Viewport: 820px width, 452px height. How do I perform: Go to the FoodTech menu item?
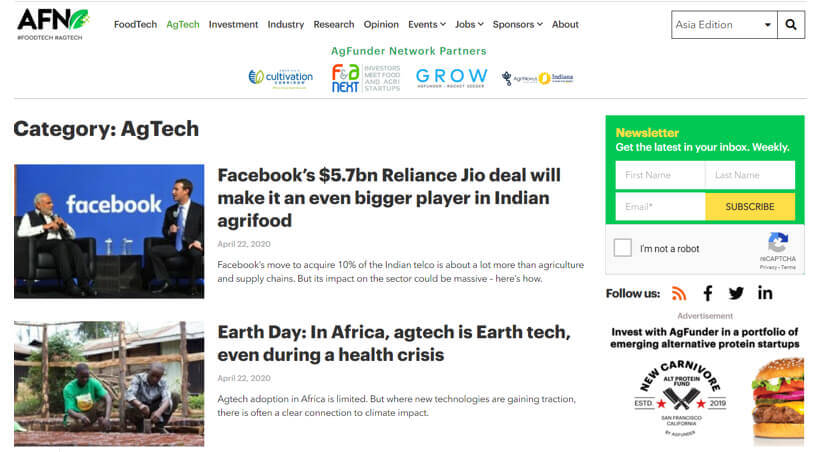pos(135,25)
